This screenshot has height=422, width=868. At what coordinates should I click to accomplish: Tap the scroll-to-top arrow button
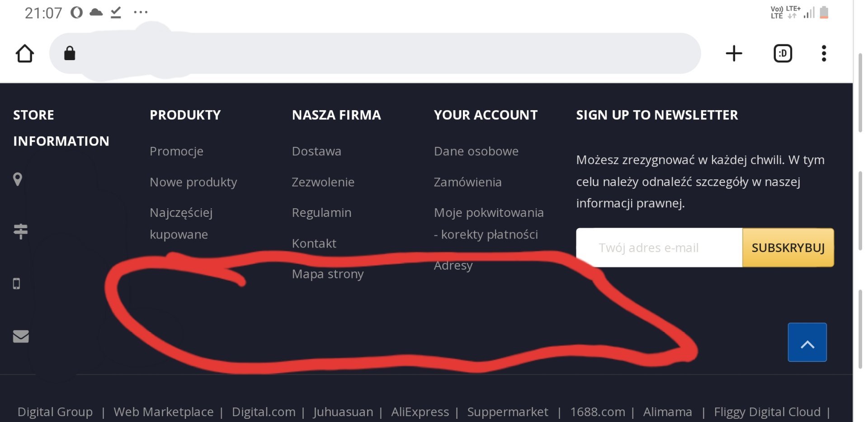[x=807, y=342]
